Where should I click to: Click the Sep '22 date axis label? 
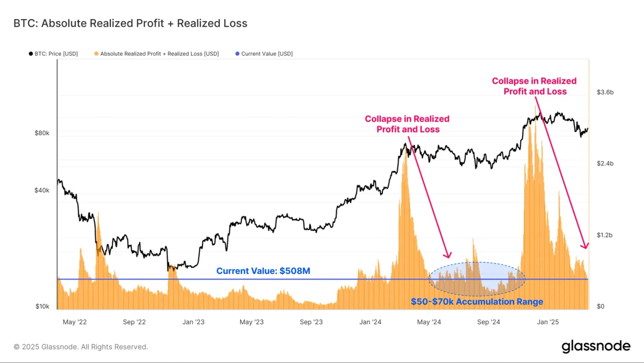134,322
